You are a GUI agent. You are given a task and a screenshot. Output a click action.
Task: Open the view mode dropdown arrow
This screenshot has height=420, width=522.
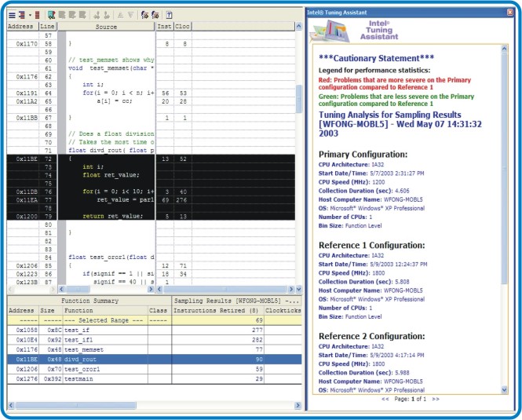click(30, 15)
